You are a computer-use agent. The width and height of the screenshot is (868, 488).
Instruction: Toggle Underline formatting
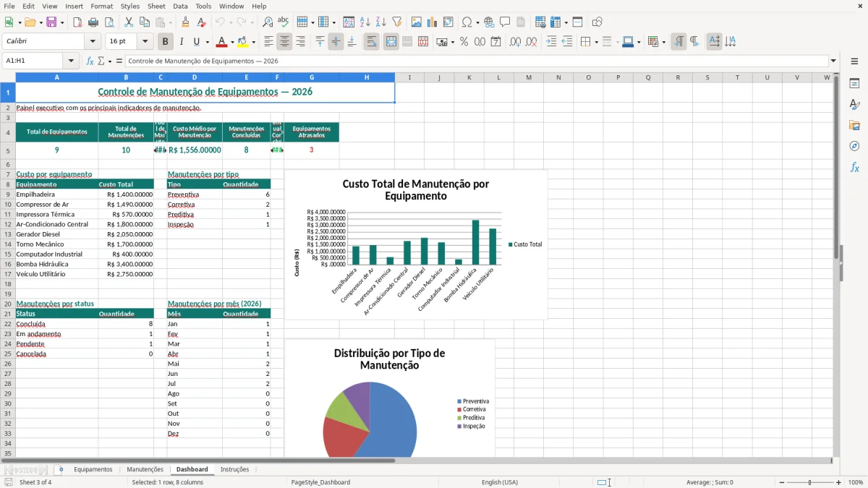pyautogui.click(x=197, y=42)
